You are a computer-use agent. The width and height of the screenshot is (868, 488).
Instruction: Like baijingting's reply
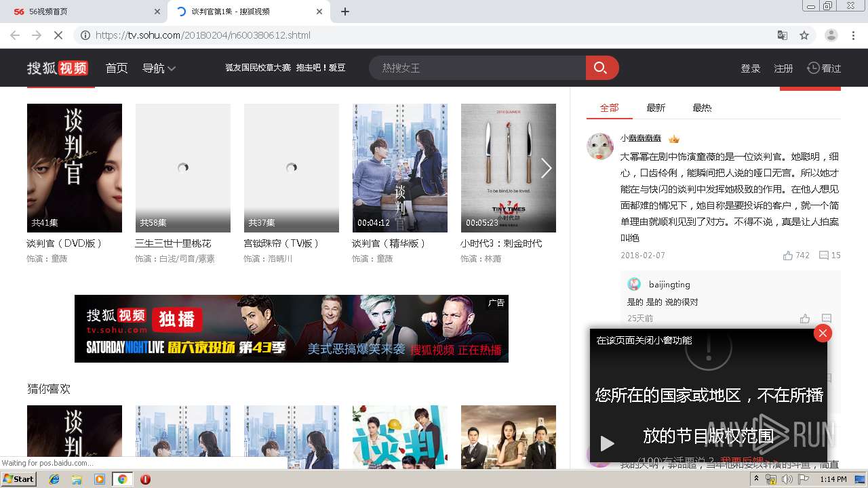coord(805,319)
